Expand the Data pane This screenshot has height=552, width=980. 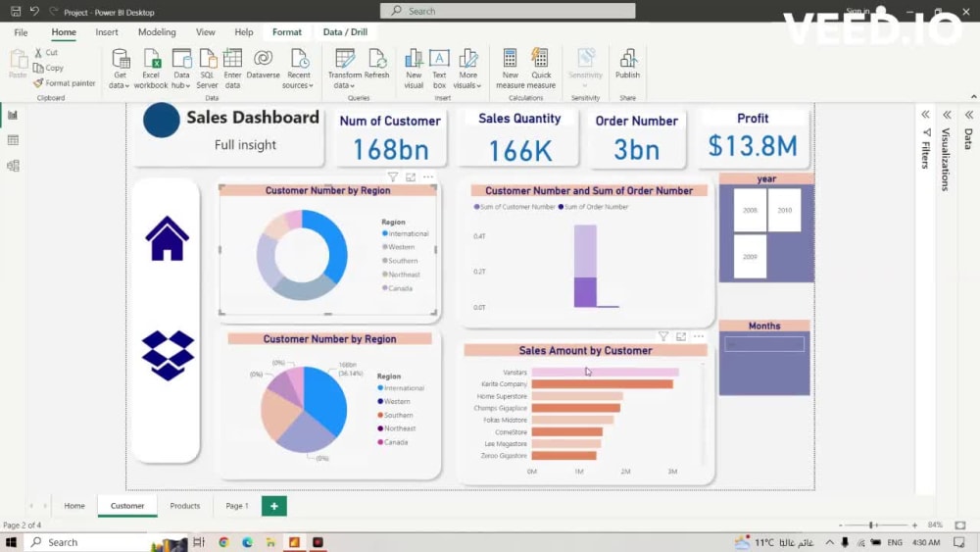969,115
